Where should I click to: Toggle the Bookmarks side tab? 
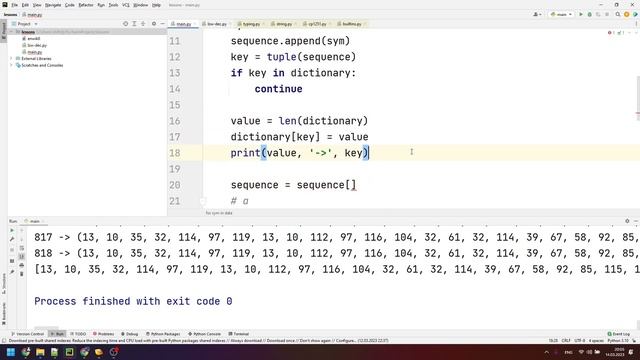[4, 313]
